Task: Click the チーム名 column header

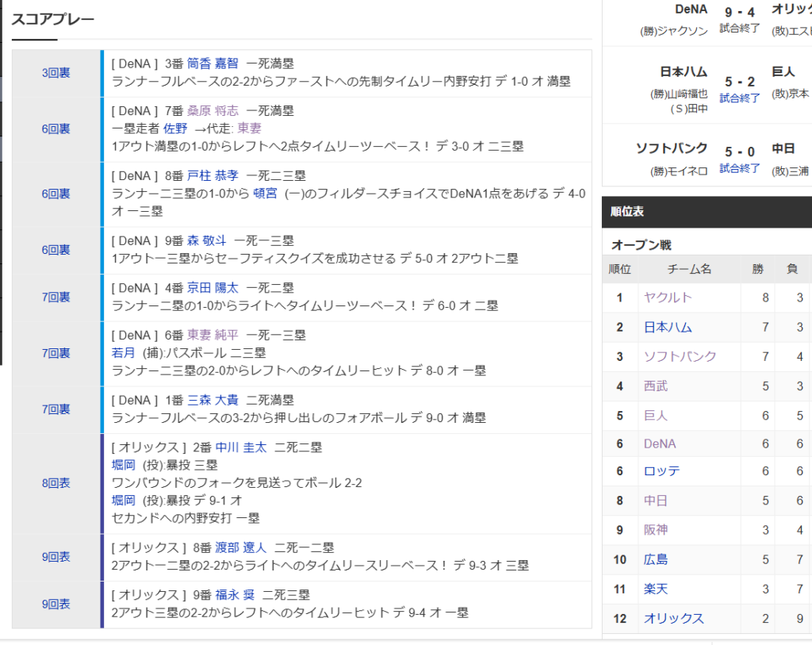Action: pyautogui.click(x=689, y=269)
